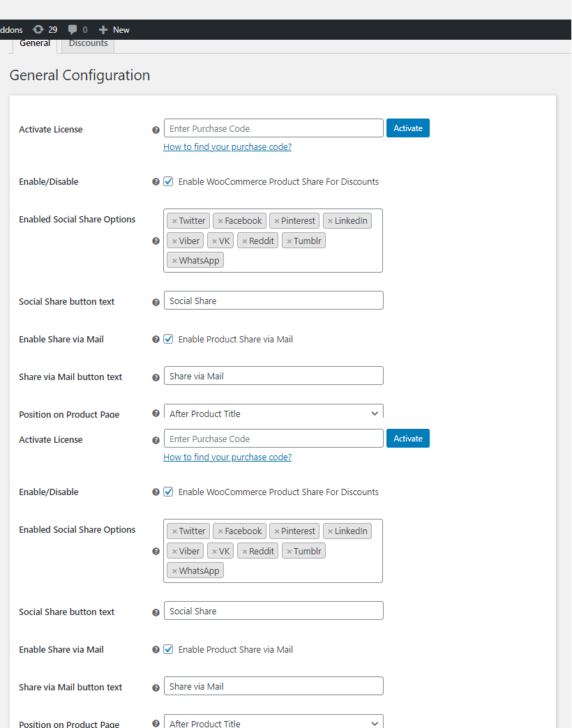Remove Twitter tag in the first social options box
Image resolution: width=572 pixels, height=728 pixels.
point(174,221)
